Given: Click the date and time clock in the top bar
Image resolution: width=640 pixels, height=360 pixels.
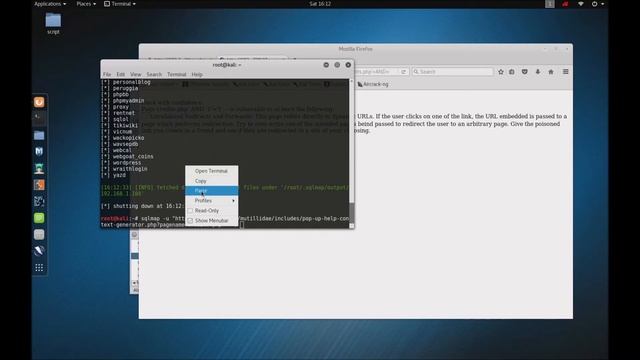Looking at the screenshot, I should tap(320, 4).
